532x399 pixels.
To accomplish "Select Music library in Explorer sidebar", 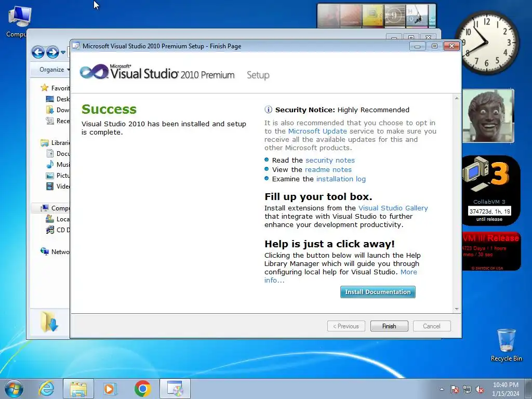I will 58,165.
